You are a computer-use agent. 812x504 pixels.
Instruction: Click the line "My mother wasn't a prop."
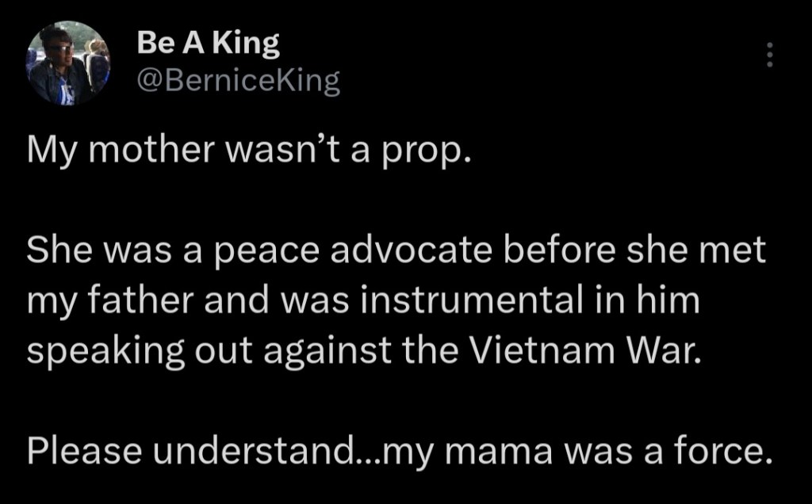point(250,151)
